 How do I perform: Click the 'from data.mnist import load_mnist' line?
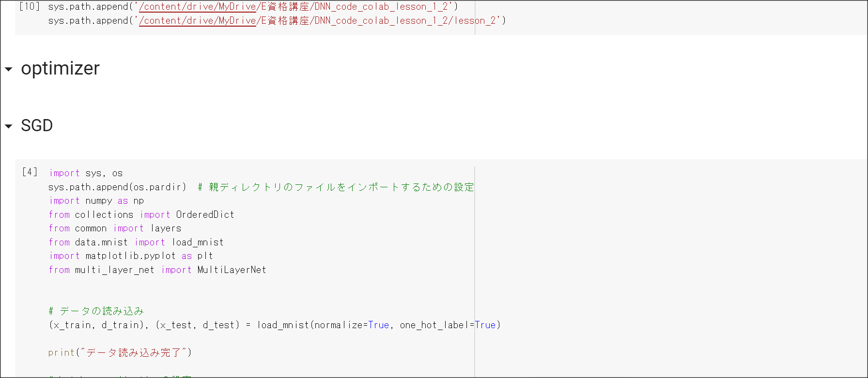click(x=136, y=242)
